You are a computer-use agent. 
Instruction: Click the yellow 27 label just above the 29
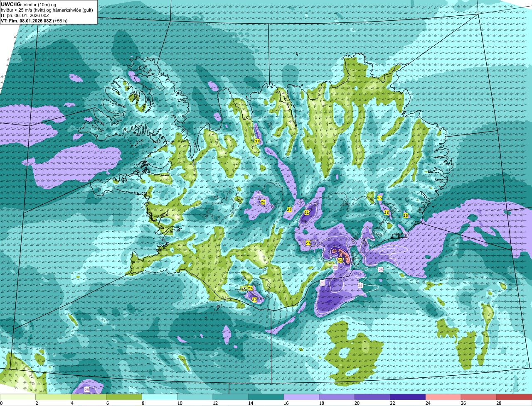[250, 288]
